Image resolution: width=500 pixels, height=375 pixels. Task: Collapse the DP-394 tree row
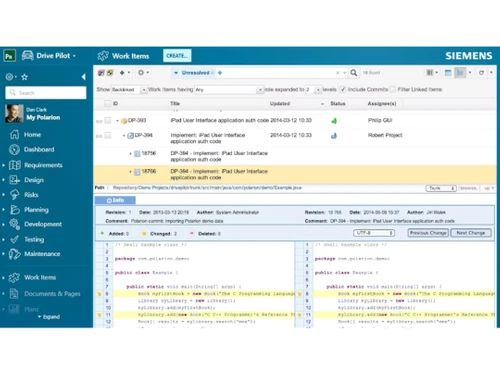[124, 135]
